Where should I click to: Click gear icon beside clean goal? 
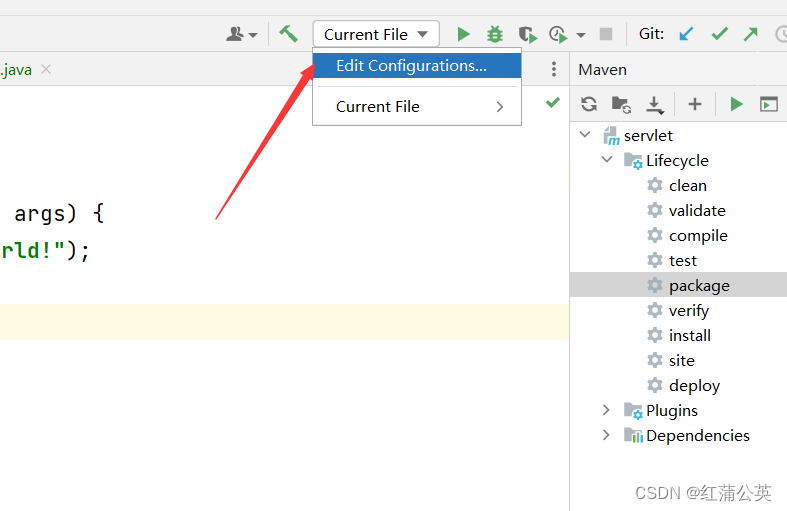click(x=654, y=185)
